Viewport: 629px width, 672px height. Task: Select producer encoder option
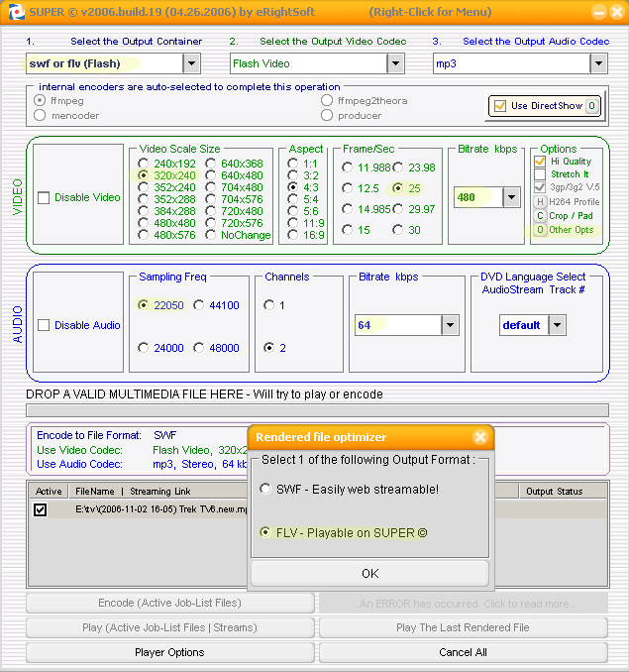[327, 115]
